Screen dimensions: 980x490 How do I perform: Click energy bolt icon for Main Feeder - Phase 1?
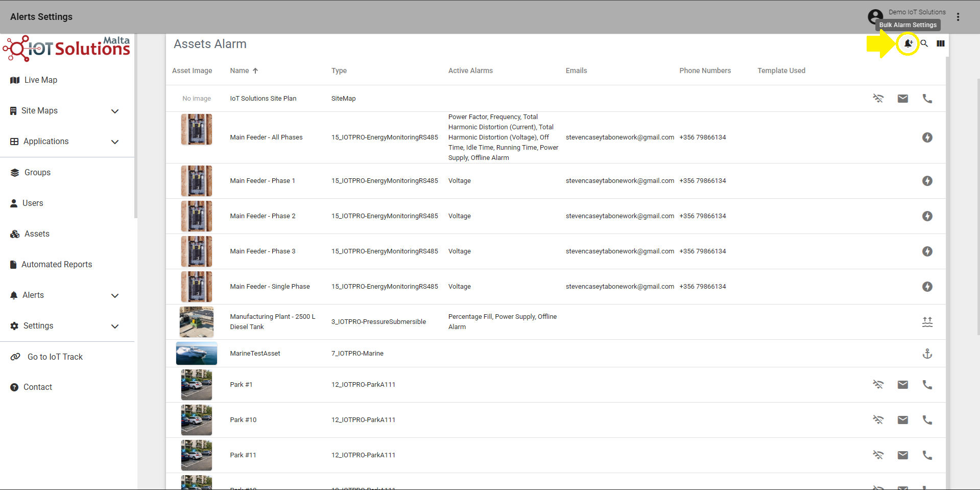[x=927, y=181]
